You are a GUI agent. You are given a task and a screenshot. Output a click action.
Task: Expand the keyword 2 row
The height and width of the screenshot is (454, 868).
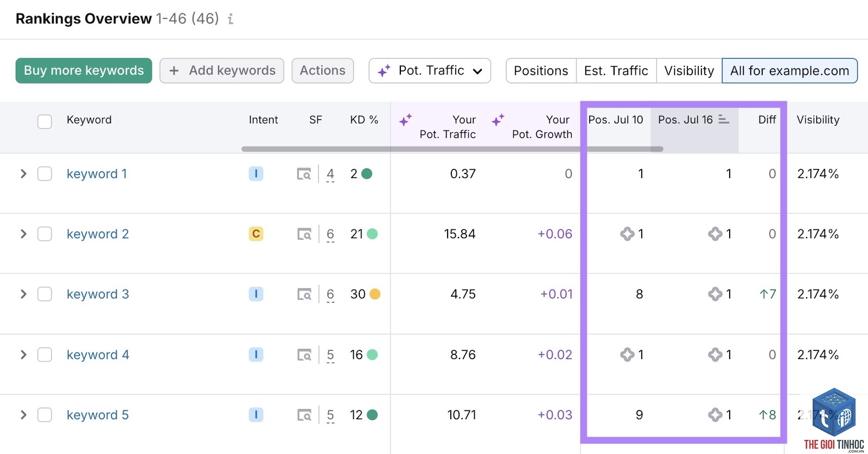click(23, 234)
